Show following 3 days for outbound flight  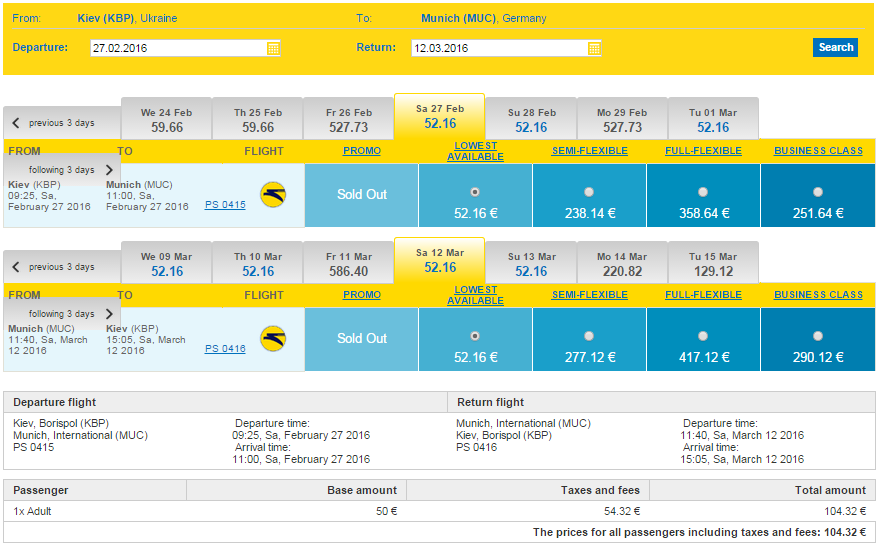(71, 170)
